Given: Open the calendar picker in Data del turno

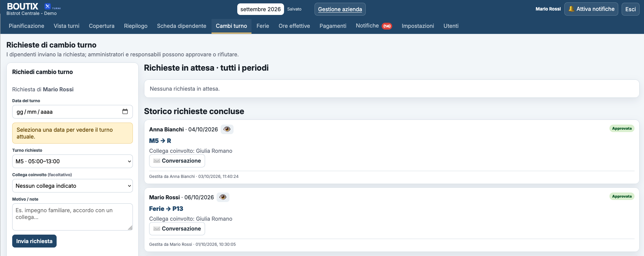Looking at the screenshot, I should click(125, 111).
